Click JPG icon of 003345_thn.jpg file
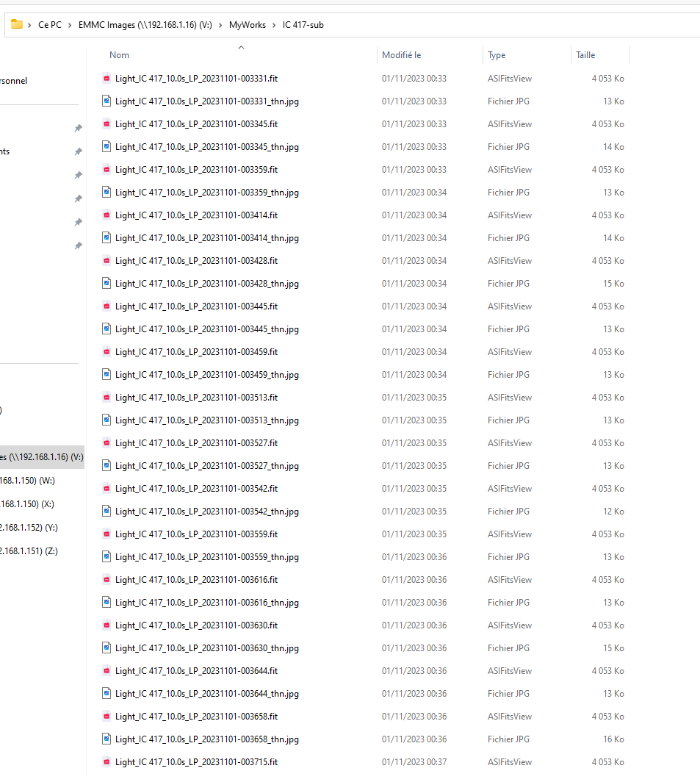 pyautogui.click(x=107, y=147)
